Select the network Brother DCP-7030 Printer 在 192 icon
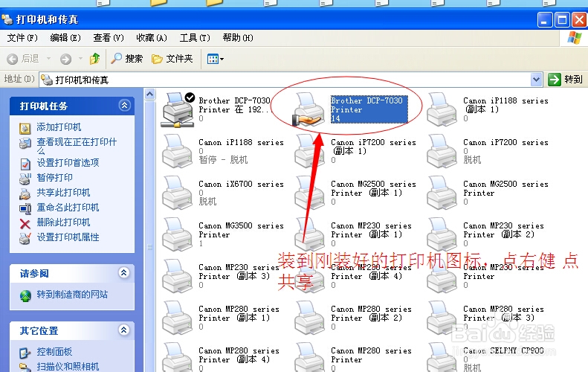The width and height of the screenshot is (588, 372). click(178, 110)
